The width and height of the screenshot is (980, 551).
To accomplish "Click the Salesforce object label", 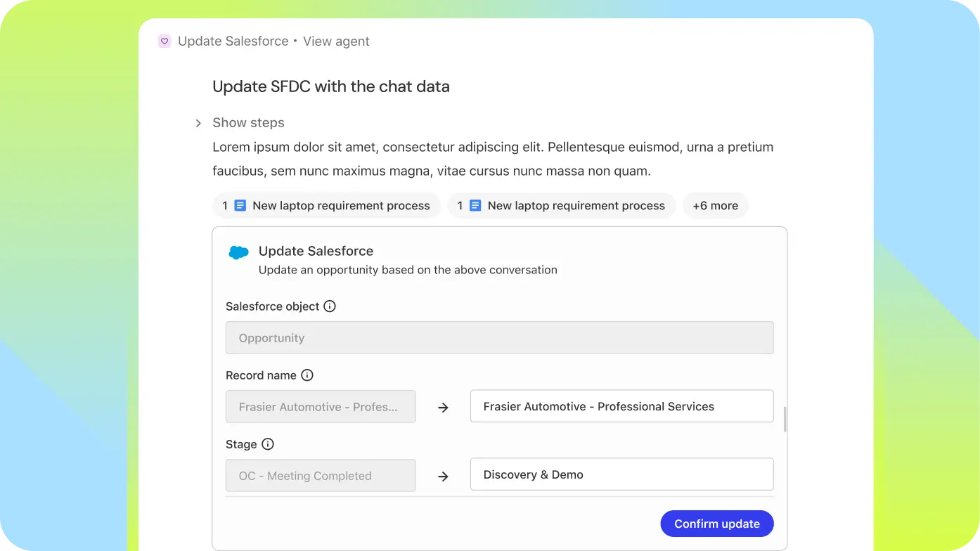I will tap(273, 306).
